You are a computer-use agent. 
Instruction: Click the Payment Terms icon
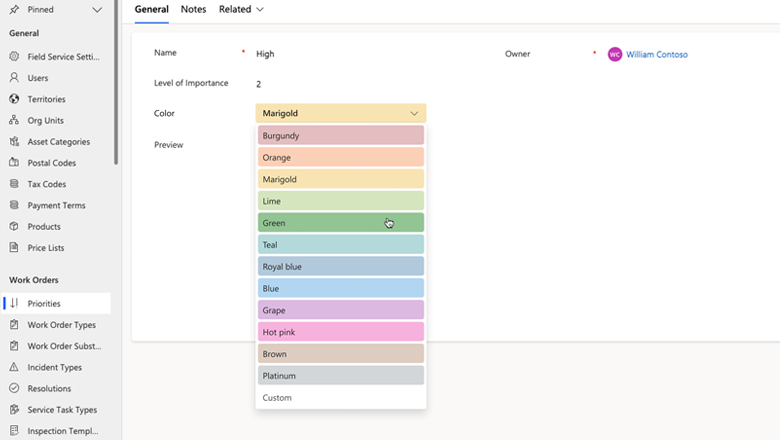pyautogui.click(x=14, y=205)
